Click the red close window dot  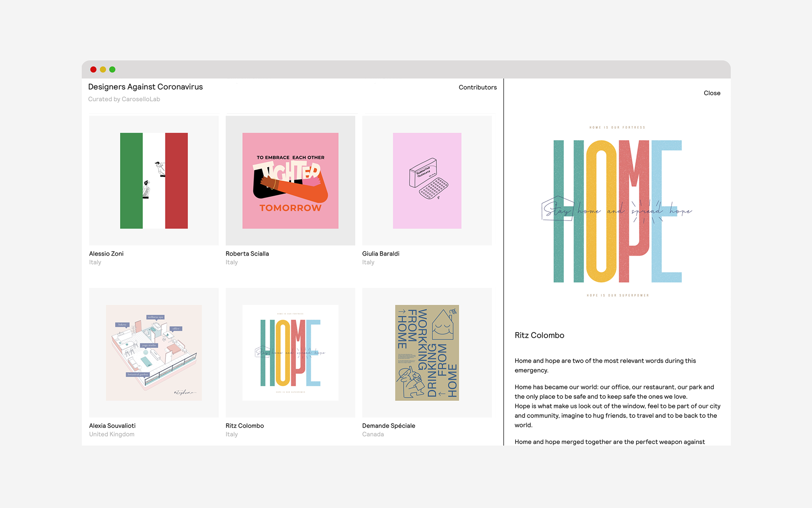click(93, 69)
